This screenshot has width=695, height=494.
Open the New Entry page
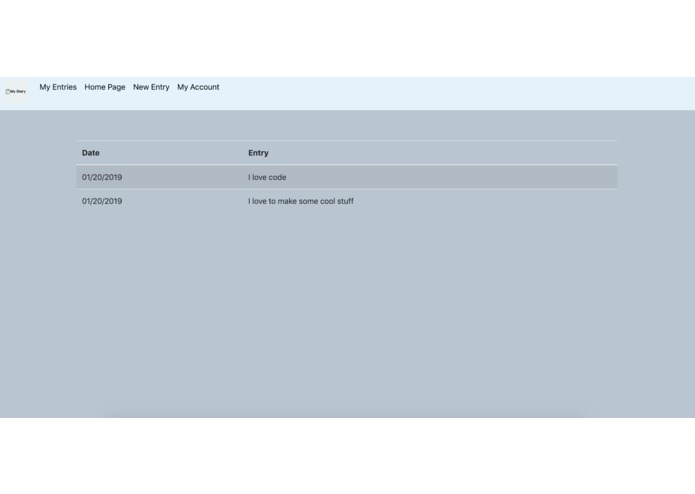[151, 87]
